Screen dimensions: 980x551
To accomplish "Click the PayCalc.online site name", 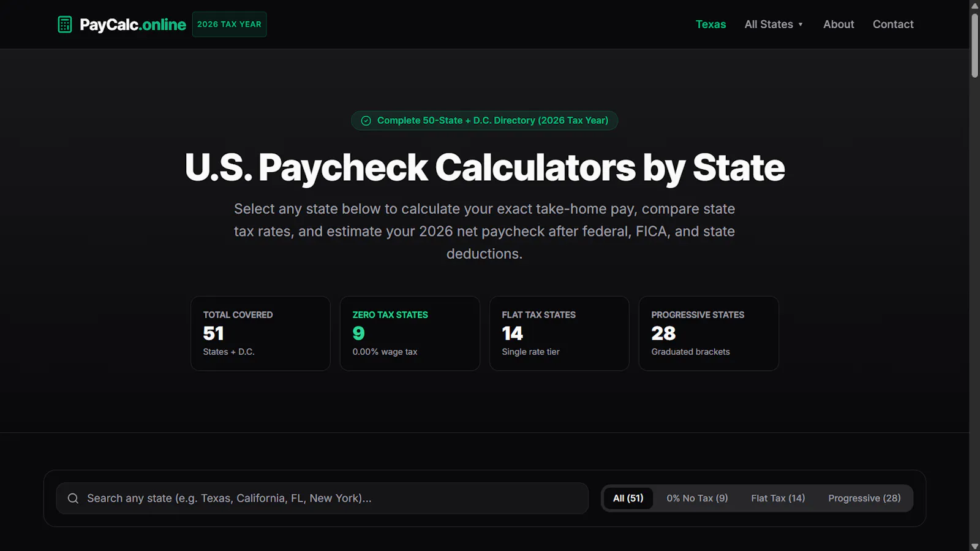I will [x=133, y=25].
